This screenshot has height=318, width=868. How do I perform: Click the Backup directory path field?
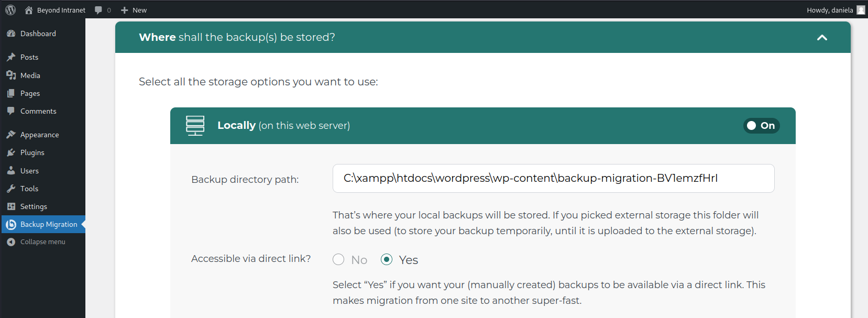point(553,178)
